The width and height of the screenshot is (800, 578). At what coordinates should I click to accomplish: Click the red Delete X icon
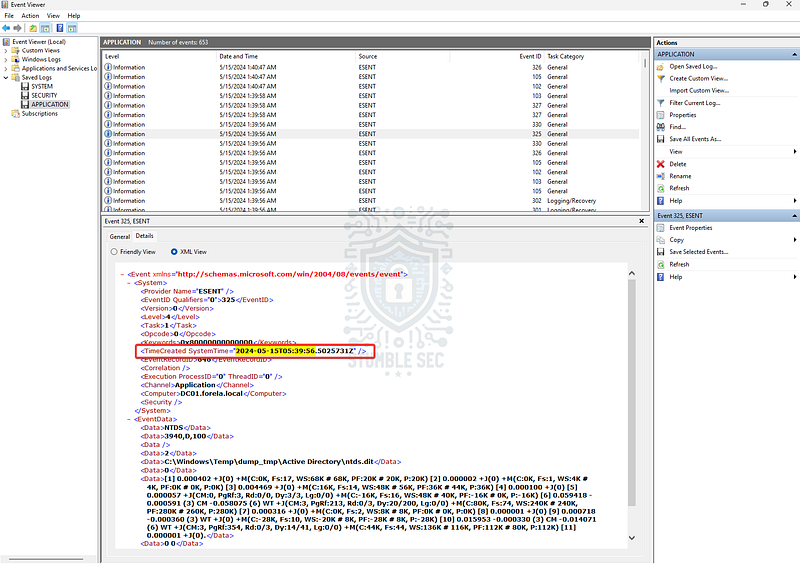tap(660, 164)
